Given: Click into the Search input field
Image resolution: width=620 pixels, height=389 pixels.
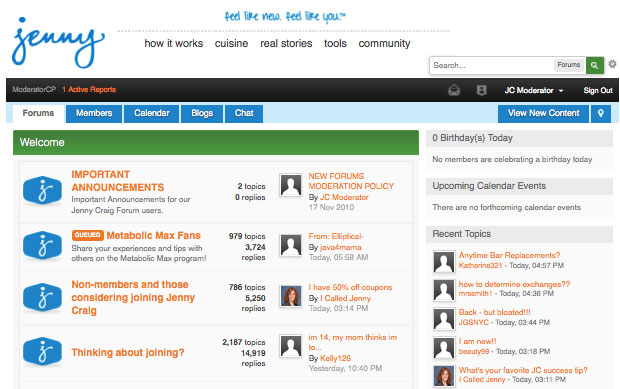Looking at the screenshot, I should tap(491, 65).
